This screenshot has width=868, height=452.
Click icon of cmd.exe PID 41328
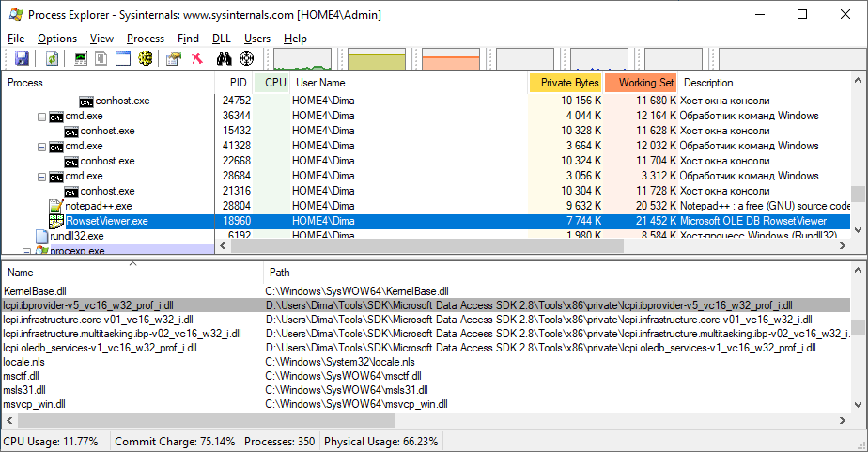tap(56, 147)
